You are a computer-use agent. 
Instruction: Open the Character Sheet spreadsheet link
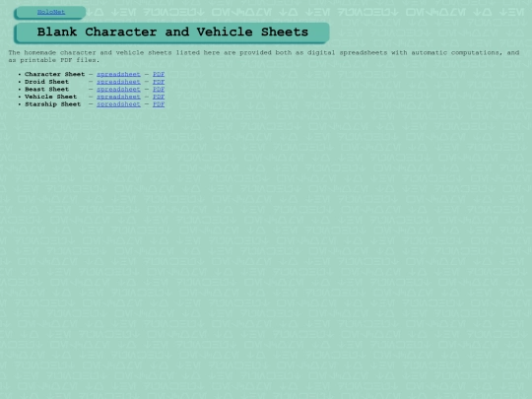118,74
